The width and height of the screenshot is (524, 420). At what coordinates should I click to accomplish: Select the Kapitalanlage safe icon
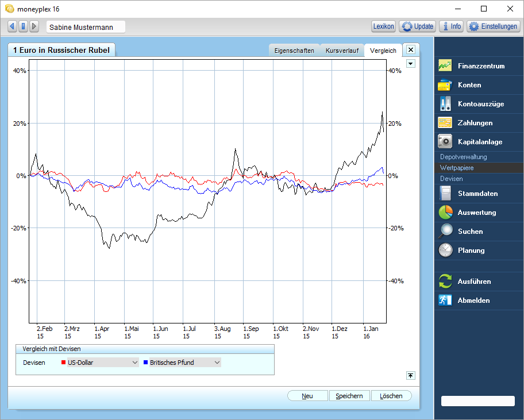pos(445,141)
